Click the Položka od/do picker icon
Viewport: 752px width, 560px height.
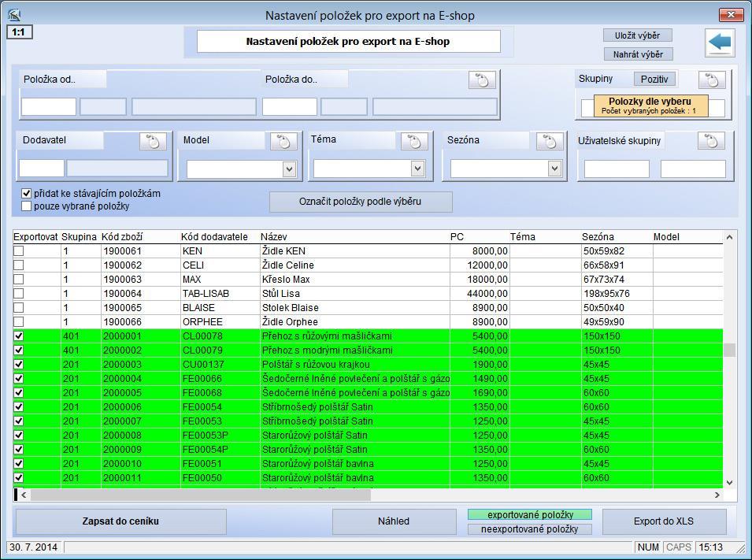point(481,80)
